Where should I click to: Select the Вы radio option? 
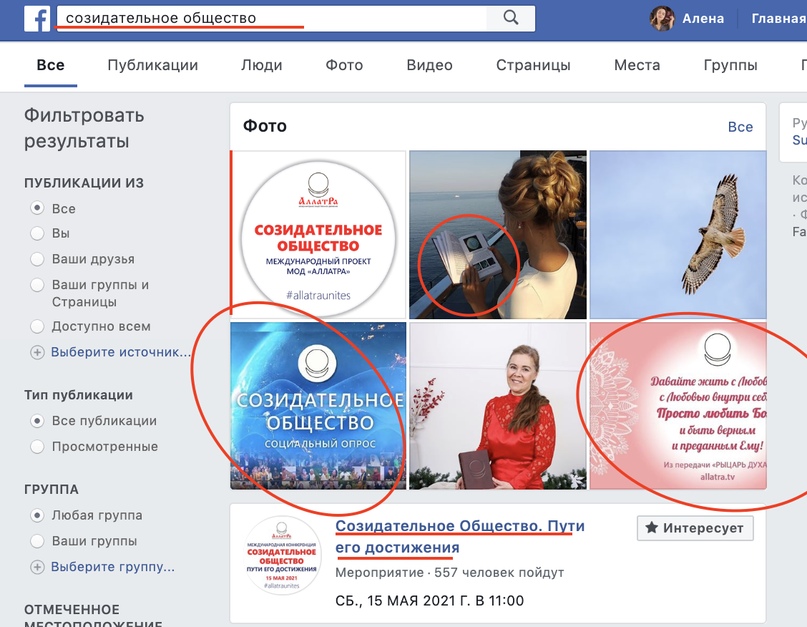tap(37, 233)
